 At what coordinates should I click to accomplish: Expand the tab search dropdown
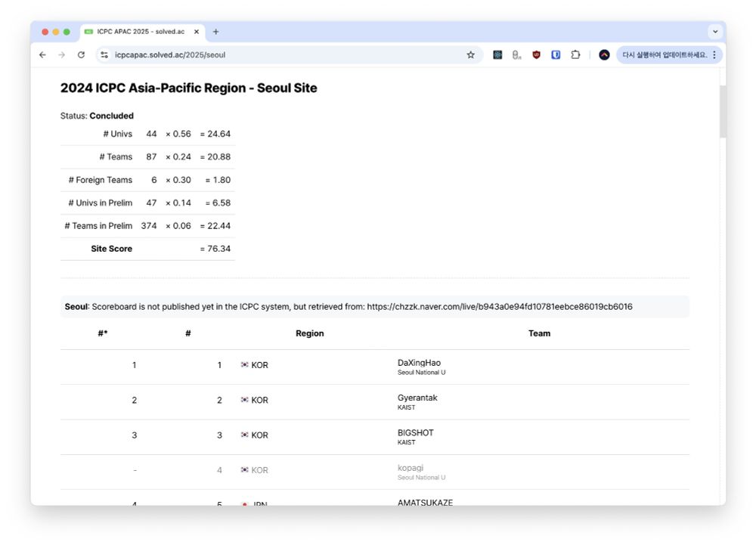coord(715,32)
